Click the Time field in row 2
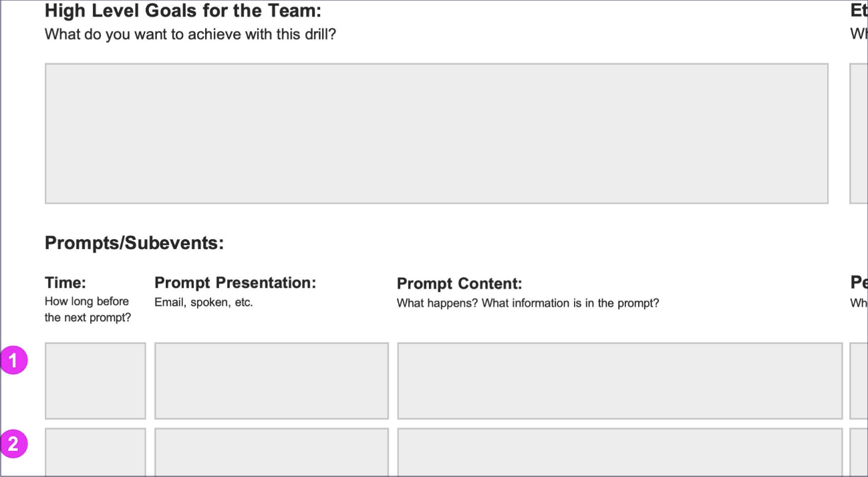 click(95, 452)
